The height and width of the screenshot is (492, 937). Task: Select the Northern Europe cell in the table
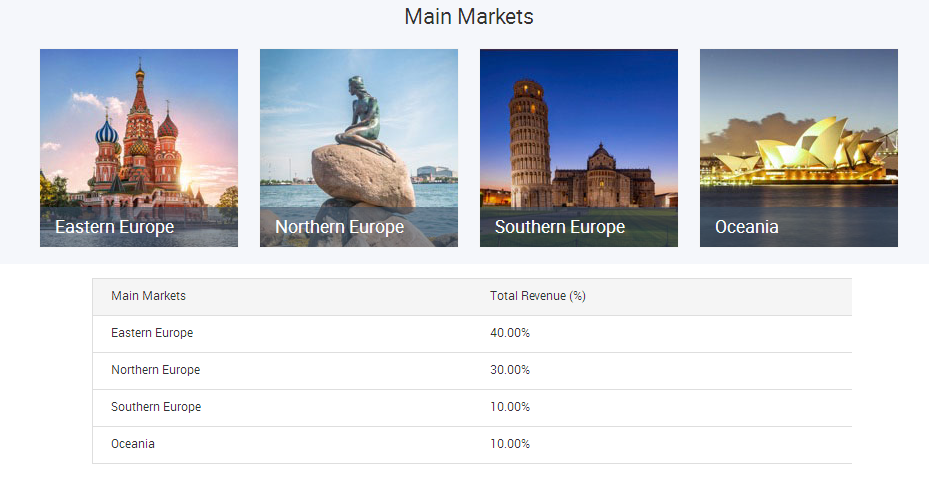click(155, 370)
